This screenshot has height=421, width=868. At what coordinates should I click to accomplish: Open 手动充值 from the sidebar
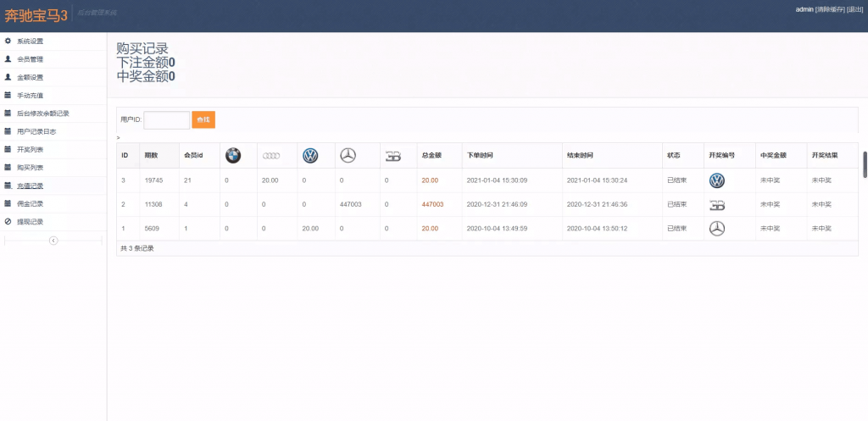pos(30,96)
